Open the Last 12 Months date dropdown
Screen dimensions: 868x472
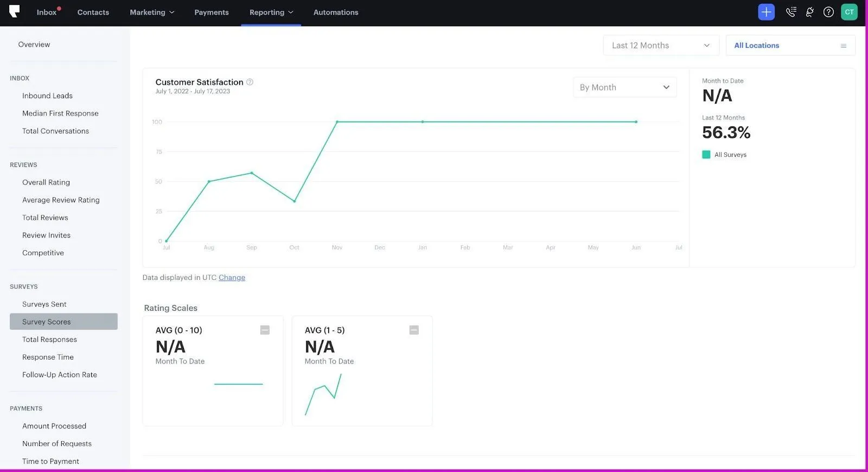661,46
